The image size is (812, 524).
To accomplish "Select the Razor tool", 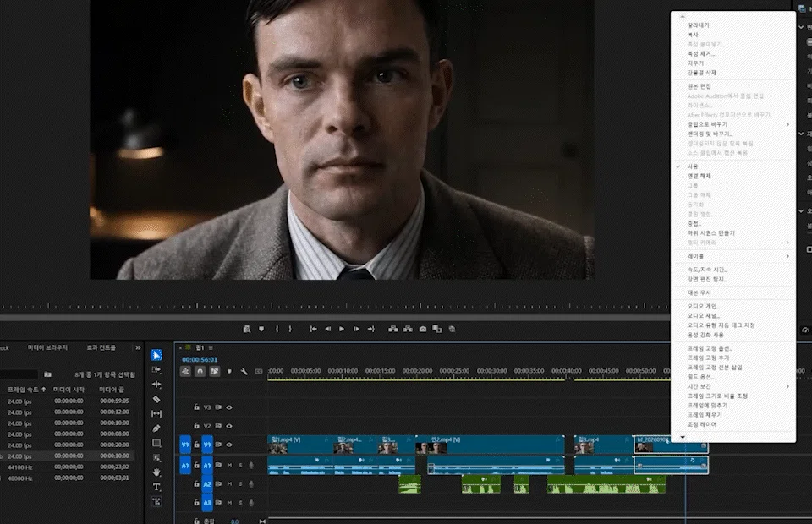I will coord(156,399).
